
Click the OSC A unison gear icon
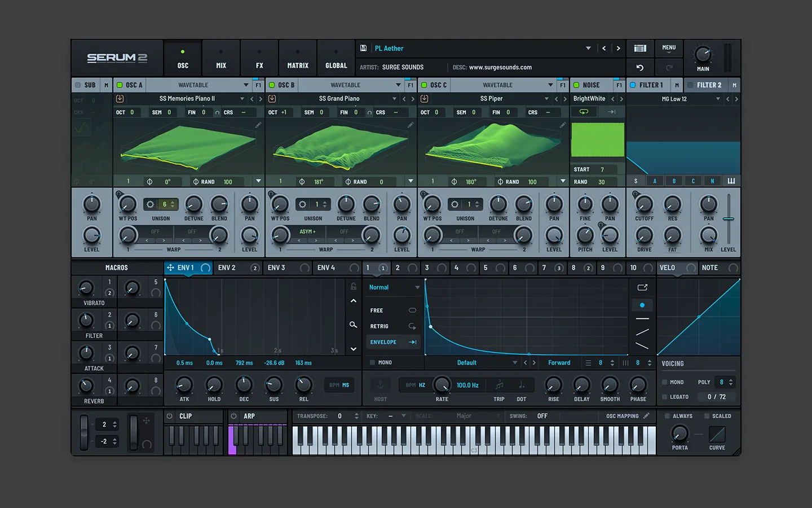point(151,204)
